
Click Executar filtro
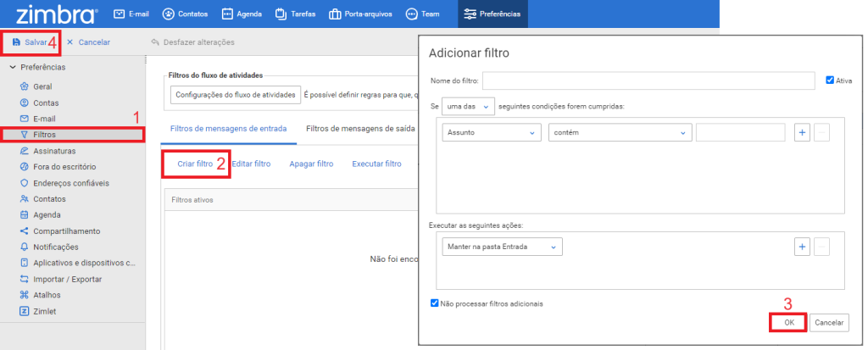pyautogui.click(x=376, y=164)
